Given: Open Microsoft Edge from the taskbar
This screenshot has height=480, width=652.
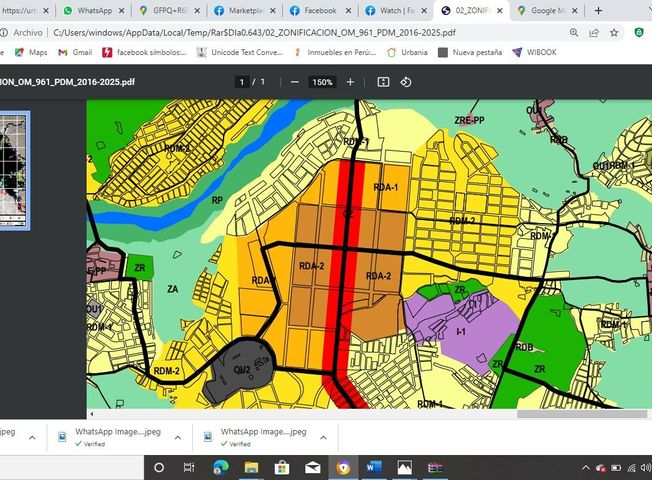Looking at the screenshot, I should (220, 468).
